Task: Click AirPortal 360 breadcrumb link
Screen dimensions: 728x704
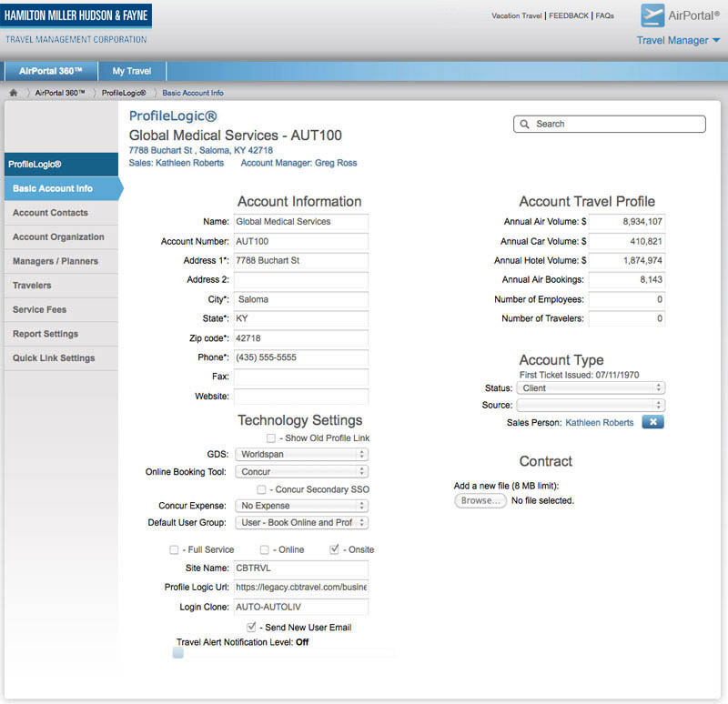Action: coord(60,93)
